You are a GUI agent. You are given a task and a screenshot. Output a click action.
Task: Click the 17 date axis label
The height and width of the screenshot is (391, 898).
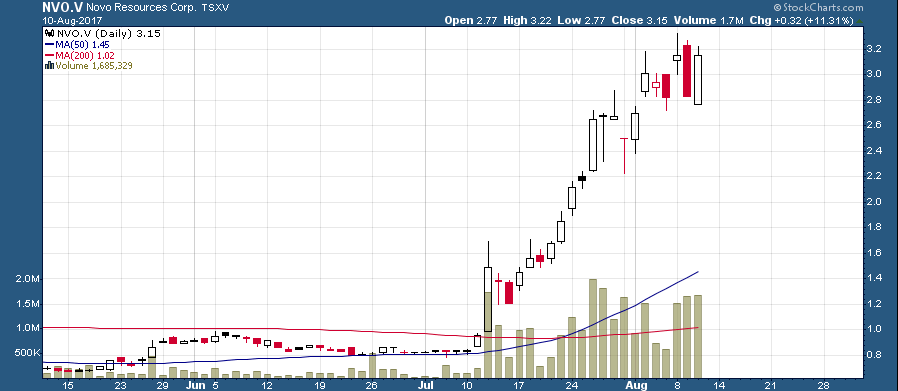coord(519,385)
